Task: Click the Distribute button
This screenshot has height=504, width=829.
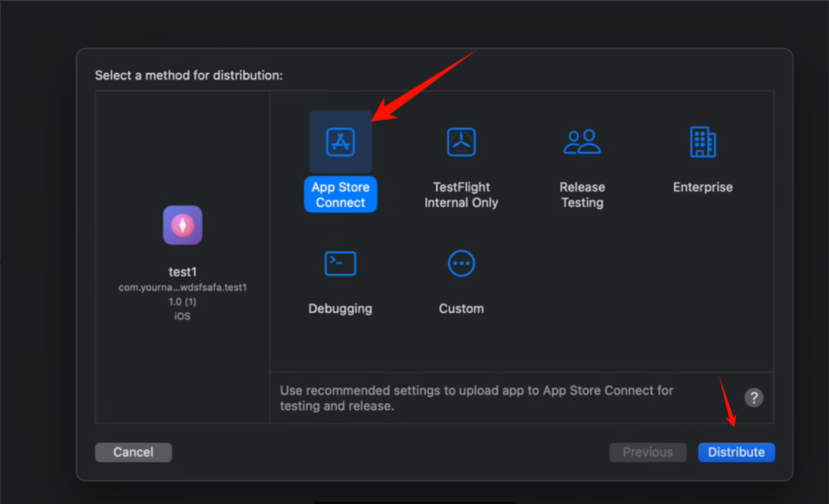Action: point(736,453)
